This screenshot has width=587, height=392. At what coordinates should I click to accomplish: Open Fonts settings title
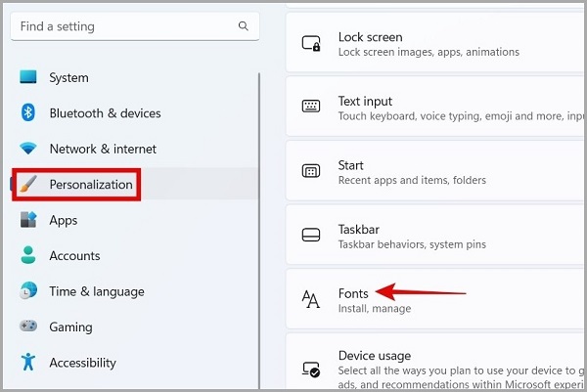click(x=353, y=293)
